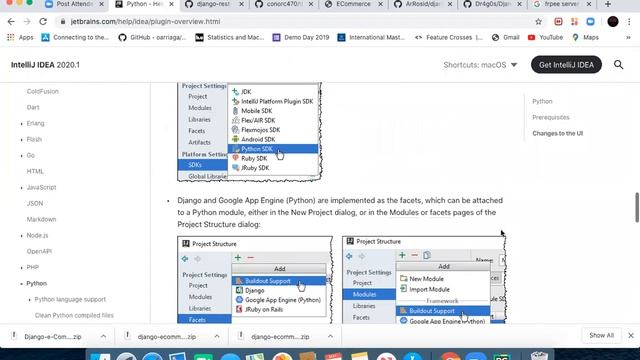Show more bookmarks overflow chevron
The image size is (640, 360).
click(x=628, y=37)
